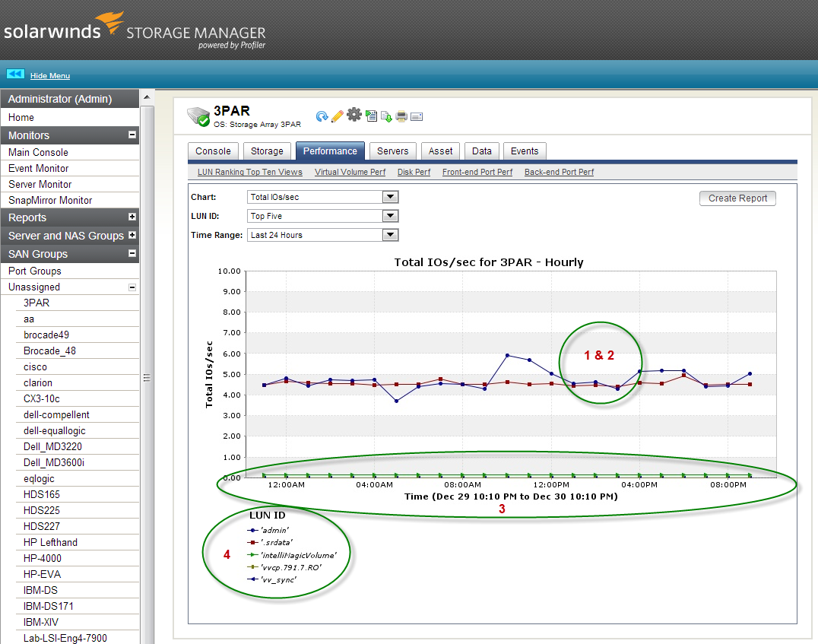Click the export download page icon
Screen dimensions: 818x644
click(386, 116)
